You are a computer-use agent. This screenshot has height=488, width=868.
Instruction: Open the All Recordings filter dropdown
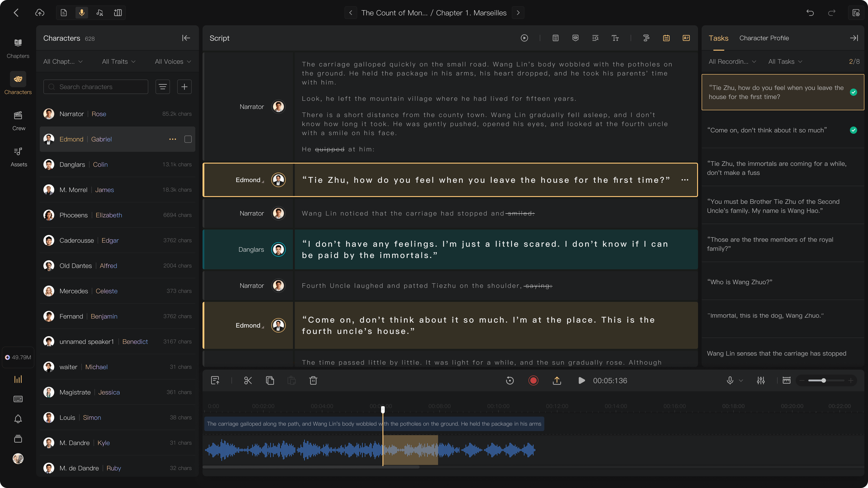coord(732,62)
